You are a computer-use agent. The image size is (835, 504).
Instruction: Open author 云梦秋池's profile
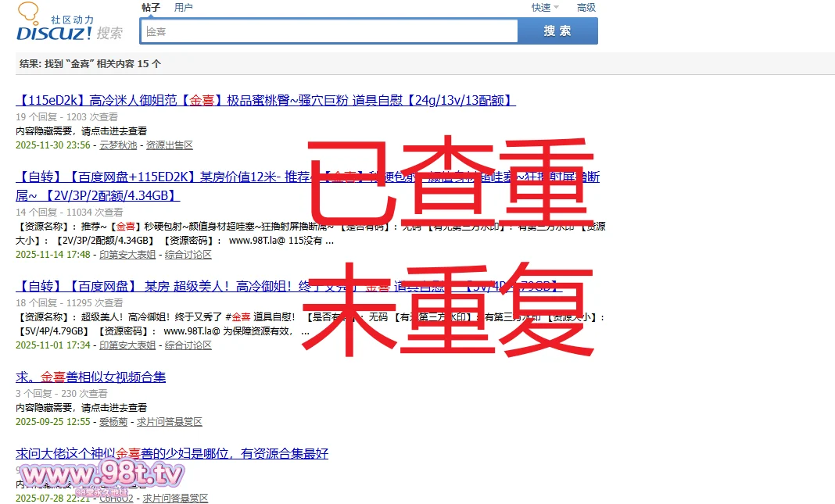pyautogui.click(x=118, y=145)
